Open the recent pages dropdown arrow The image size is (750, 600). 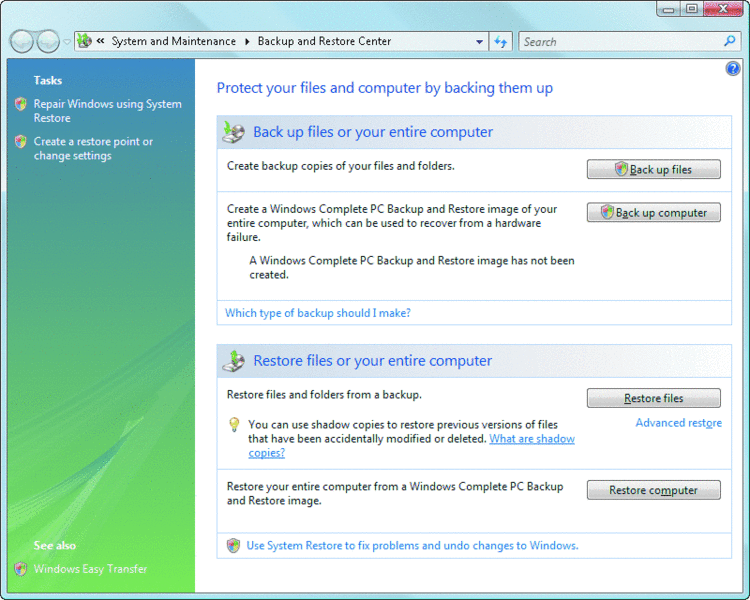click(67, 42)
